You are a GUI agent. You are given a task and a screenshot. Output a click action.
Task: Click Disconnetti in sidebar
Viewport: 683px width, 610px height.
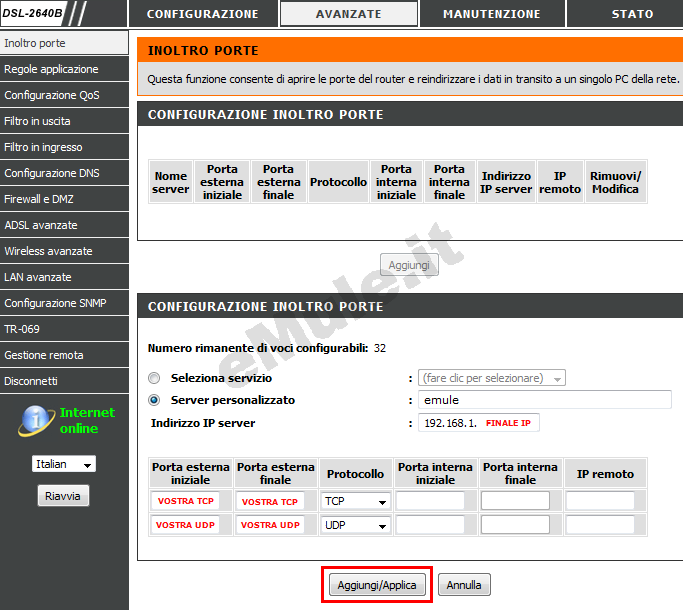click(x=64, y=381)
